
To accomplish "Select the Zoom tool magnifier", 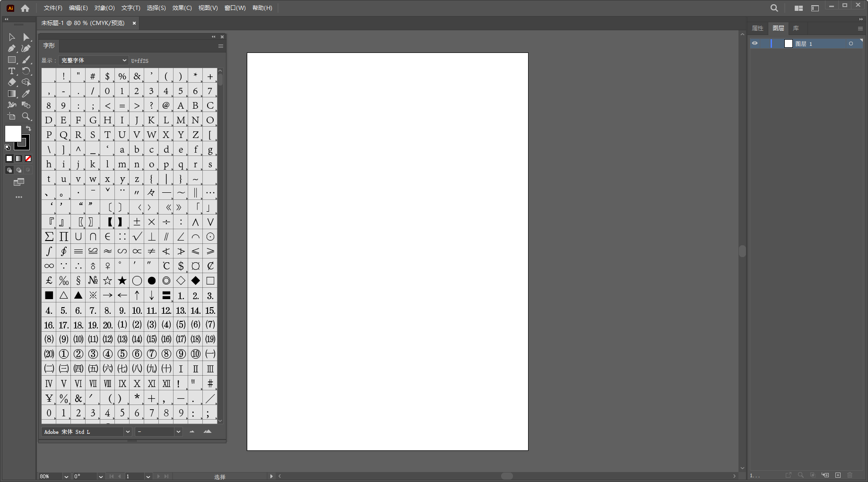I will coord(26,116).
